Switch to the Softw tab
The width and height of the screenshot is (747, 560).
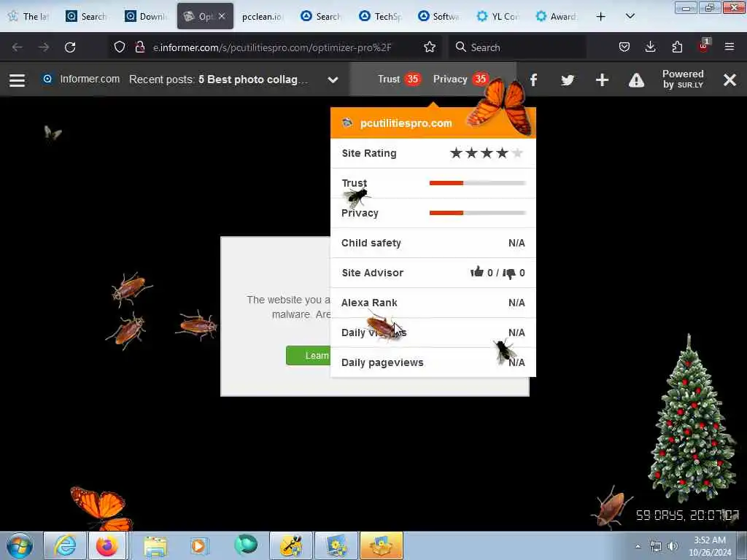tap(438, 17)
